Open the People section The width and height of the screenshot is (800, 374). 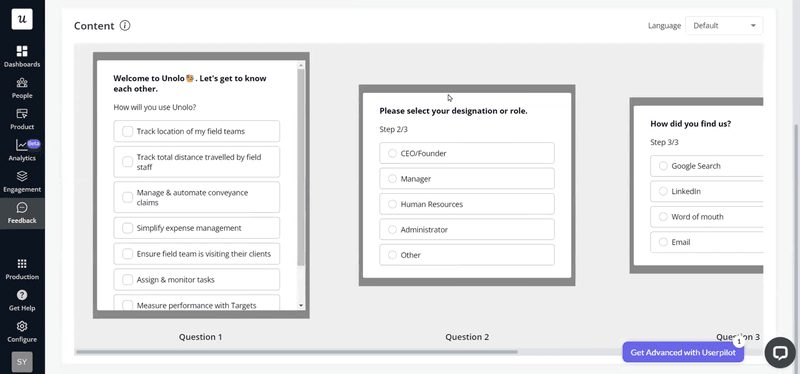click(x=22, y=88)
